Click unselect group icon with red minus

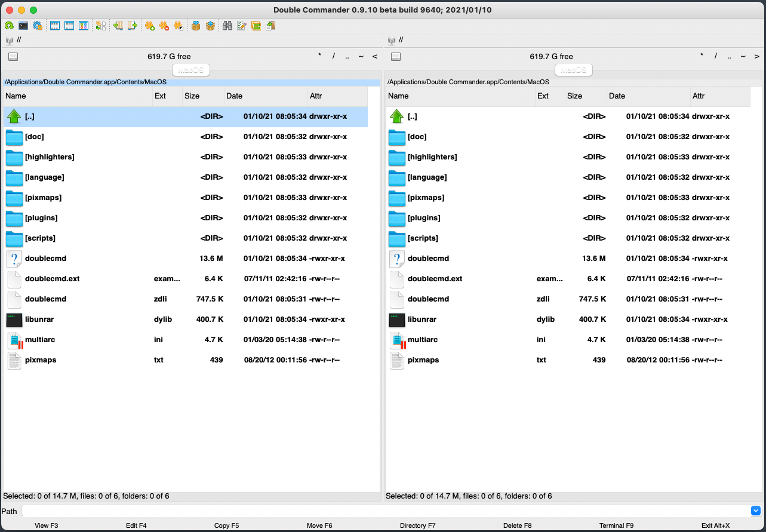[x=164, y=26]
